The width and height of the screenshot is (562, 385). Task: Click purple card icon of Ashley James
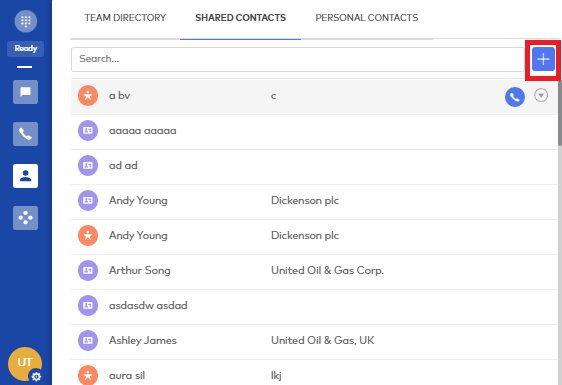[88, 340]
